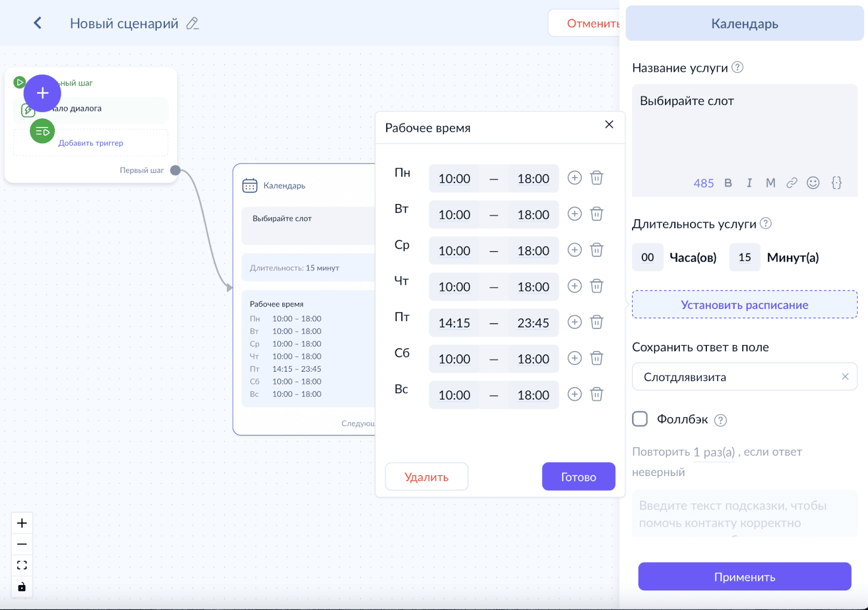Edit scenario name with pencil icon
Screen dimensions: 868x610
[x=193, y=23]
